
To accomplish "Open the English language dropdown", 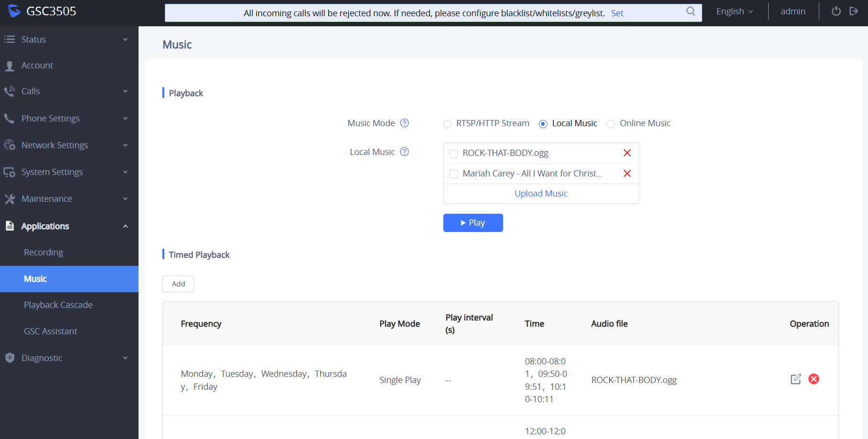I will pos(734,11).
